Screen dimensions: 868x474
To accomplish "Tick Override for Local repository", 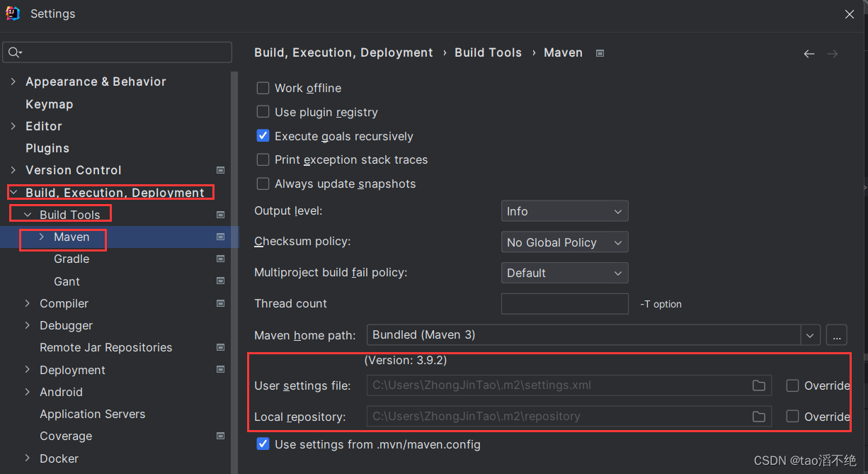I will pyautogui.click(x=792, y=417).
